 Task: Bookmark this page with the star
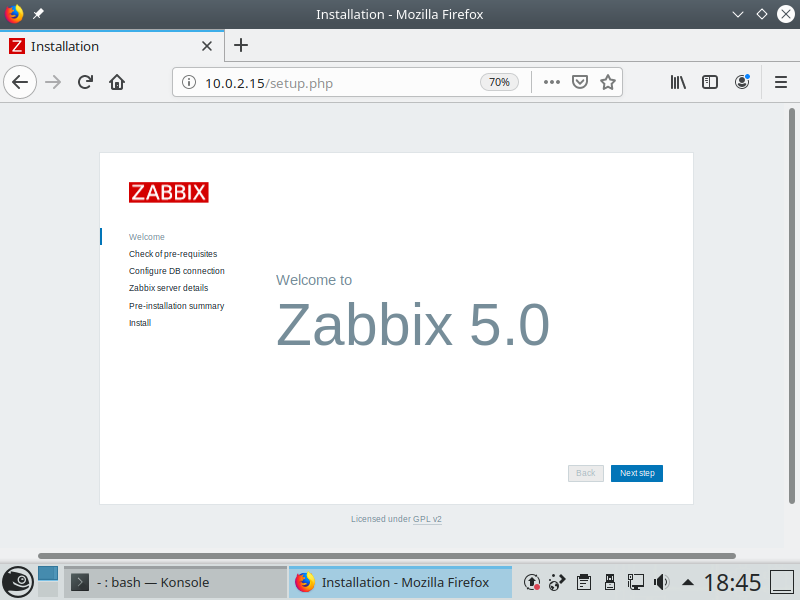(608, 82)
